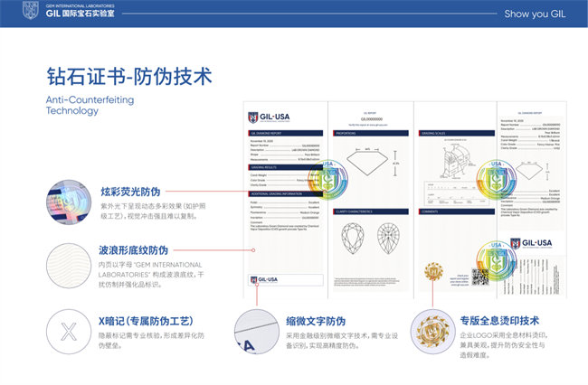Select the X暗记(专属防伪工艺) heading
This screenshot has height=385, width=588.
145,321
